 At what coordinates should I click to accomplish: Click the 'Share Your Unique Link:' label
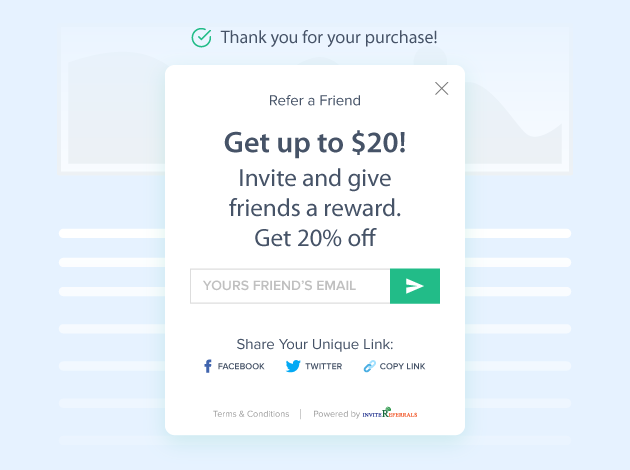coord(315,344)
